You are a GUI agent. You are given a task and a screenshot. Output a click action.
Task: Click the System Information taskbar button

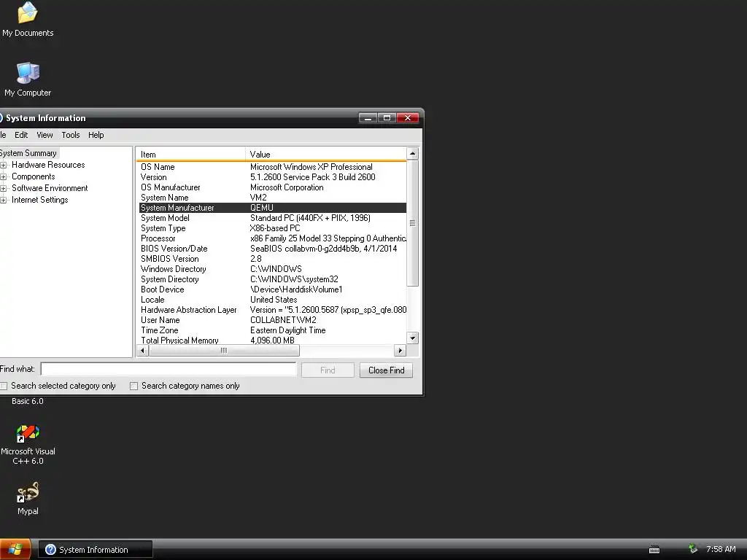pos(96,550)
